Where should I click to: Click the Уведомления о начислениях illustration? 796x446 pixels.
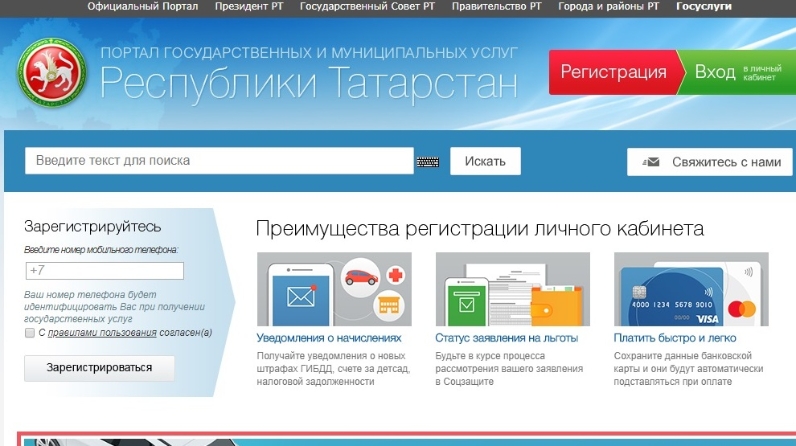(x=328, y=290)
